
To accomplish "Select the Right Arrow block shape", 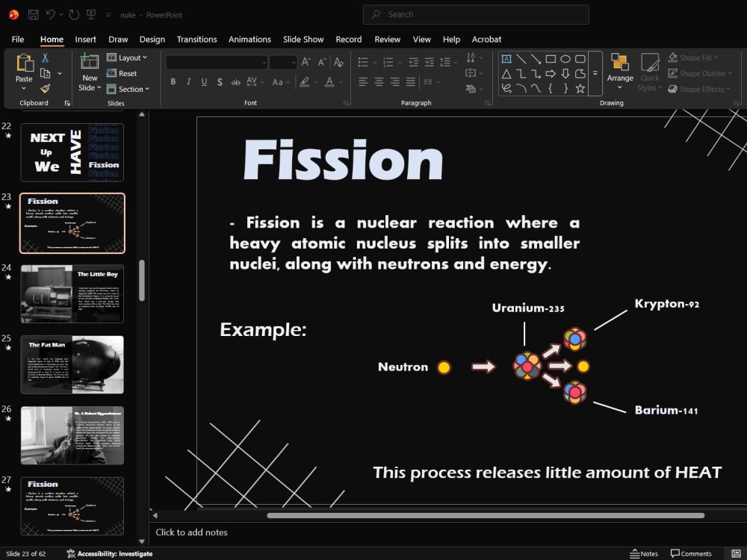I will point(551,74).
